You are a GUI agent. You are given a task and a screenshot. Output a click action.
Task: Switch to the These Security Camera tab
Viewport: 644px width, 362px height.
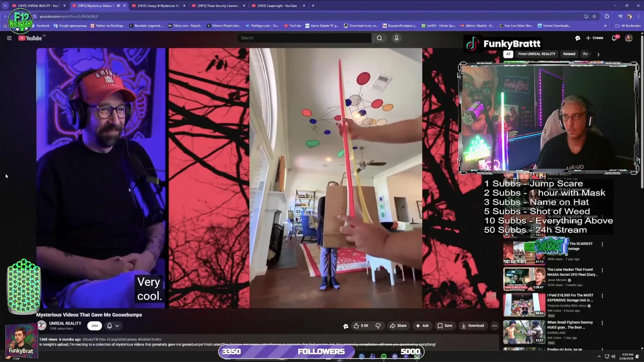click(x=218, y=6)
